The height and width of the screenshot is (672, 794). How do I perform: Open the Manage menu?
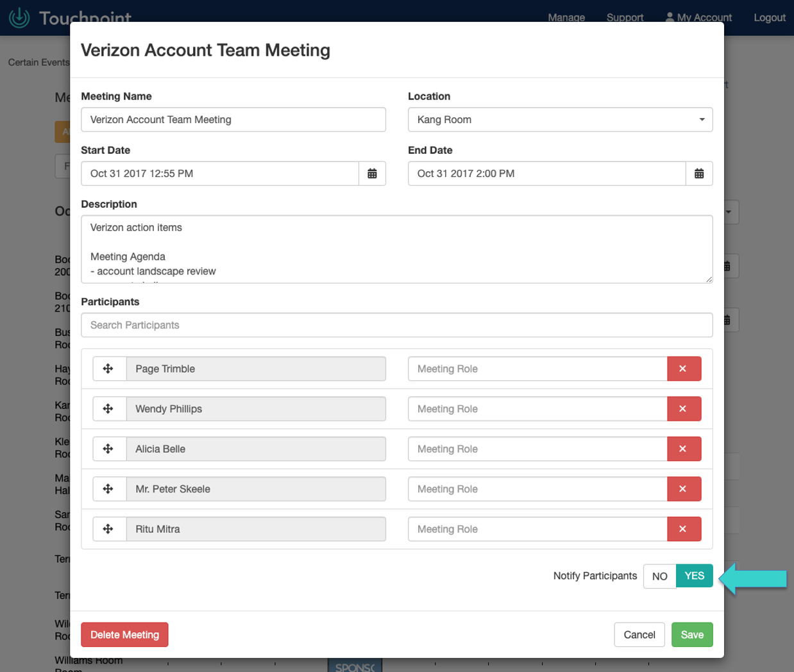(x=566, y=17)
